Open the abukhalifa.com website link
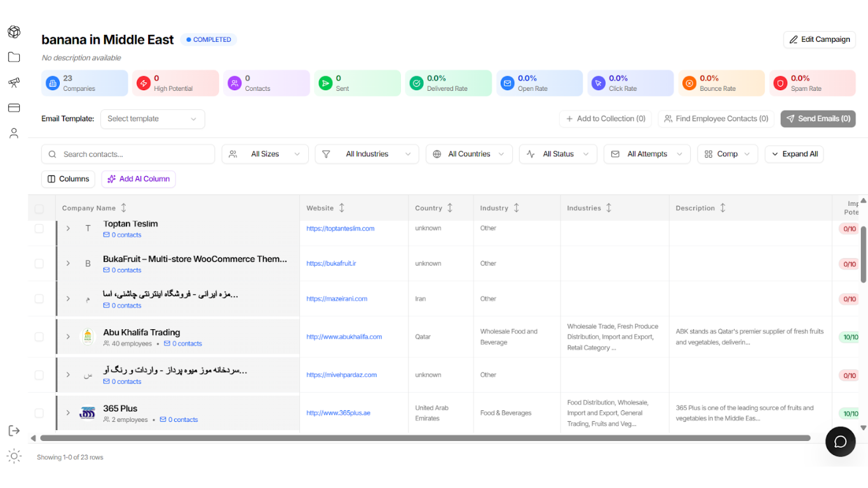868x488 pixels. point(344,337)
